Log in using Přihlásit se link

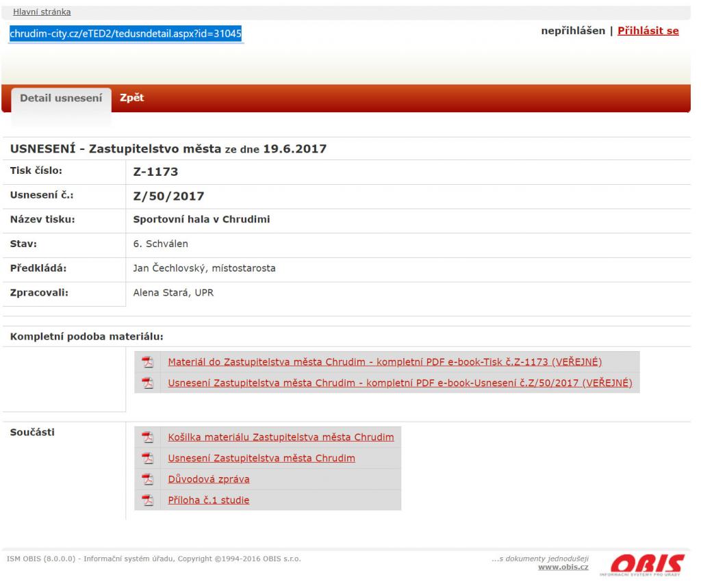click(x=648, y=31)
